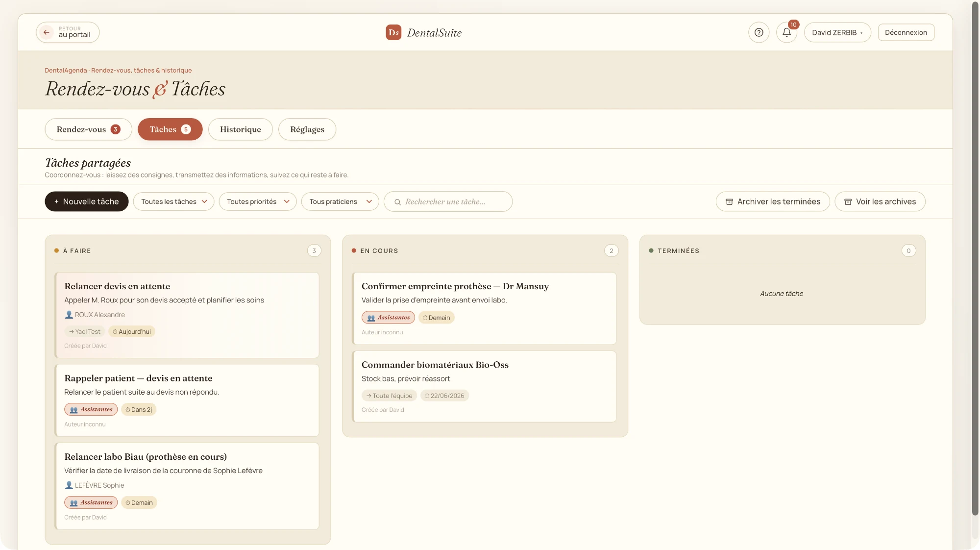Image resolution: width=980 pixels, height=550 pixels.
Task: Switch to the Rendez-vous tab
Action: [88, 129]
